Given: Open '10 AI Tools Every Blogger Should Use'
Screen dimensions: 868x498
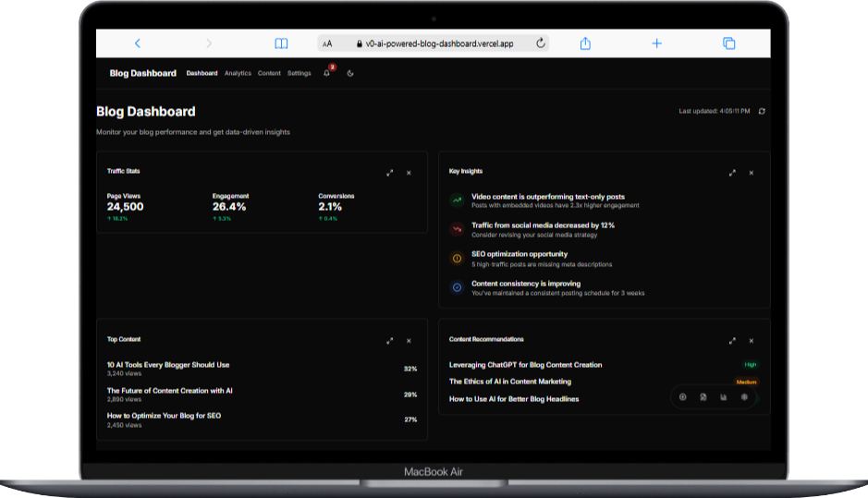Looking at the screenshot, I should click(168, 365).
